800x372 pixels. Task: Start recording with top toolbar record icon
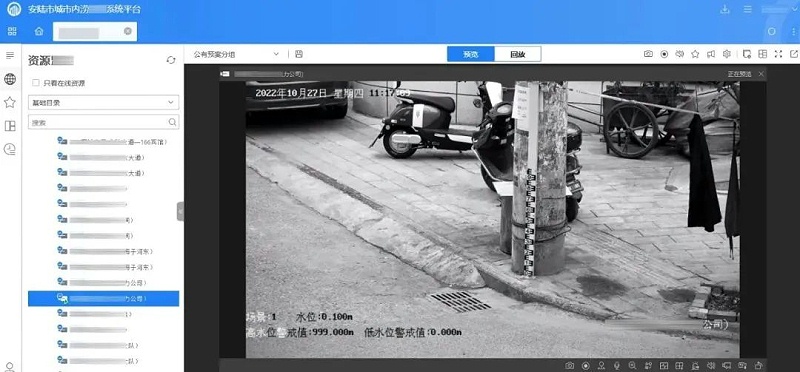[664, 54]
